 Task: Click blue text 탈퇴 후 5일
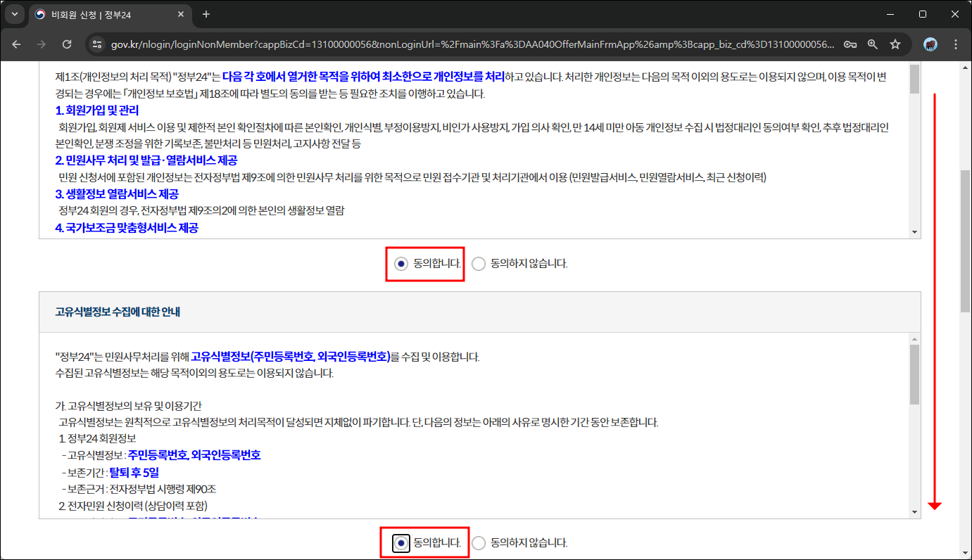(x=134, y=472)
